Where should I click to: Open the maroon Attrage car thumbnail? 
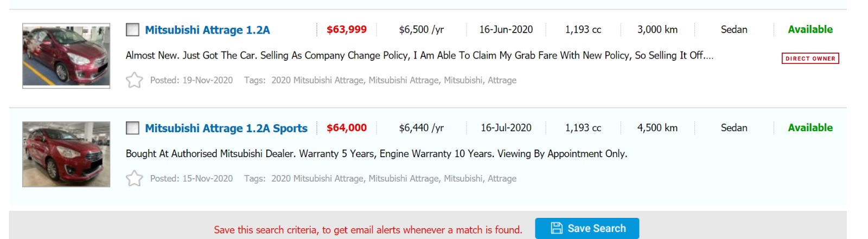coord(66,56)
